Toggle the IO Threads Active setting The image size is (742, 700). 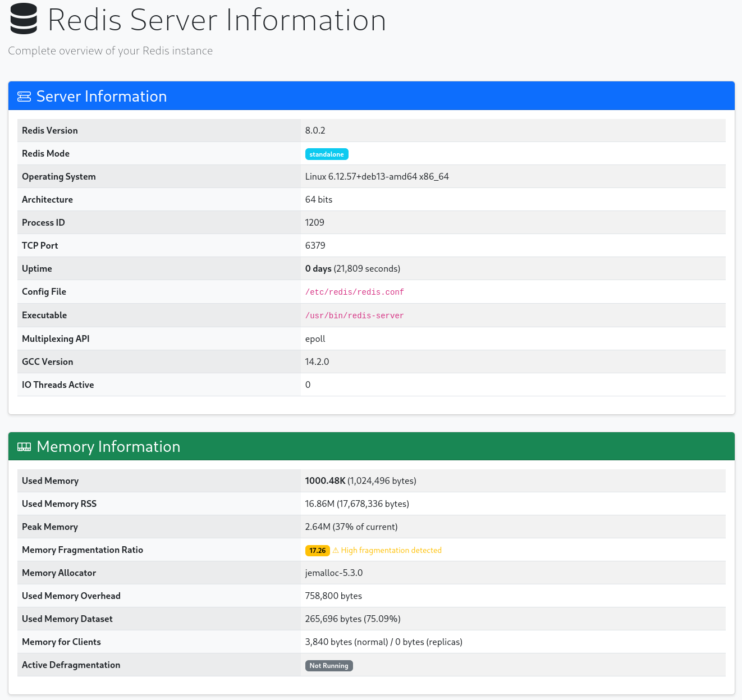pyautogui.click(x=308, y=385)
